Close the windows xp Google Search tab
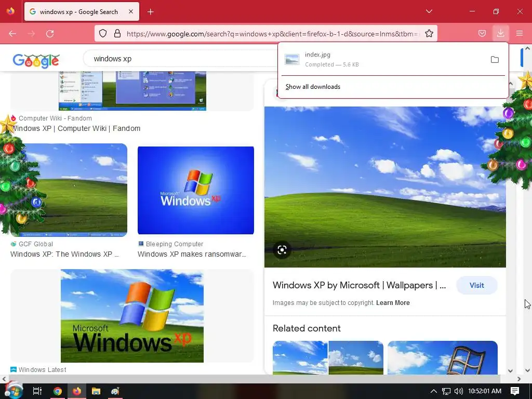The image size is (532, 399). click(x=131, y=11)
